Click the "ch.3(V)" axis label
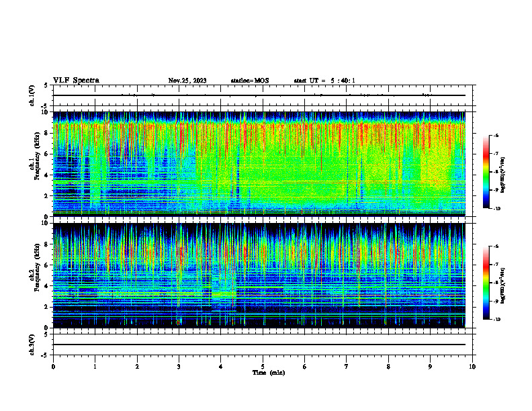 [32, 345]
